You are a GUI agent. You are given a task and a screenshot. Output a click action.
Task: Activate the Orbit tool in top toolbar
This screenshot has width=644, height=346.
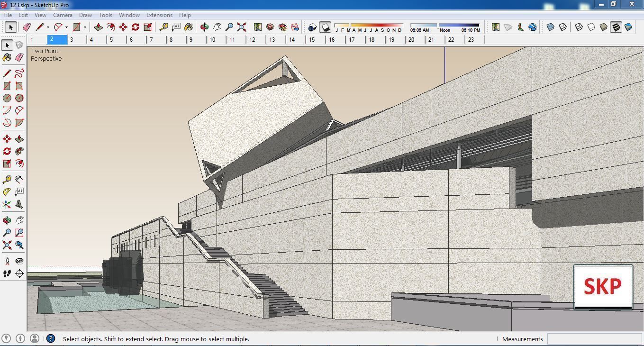pos(204,27)
